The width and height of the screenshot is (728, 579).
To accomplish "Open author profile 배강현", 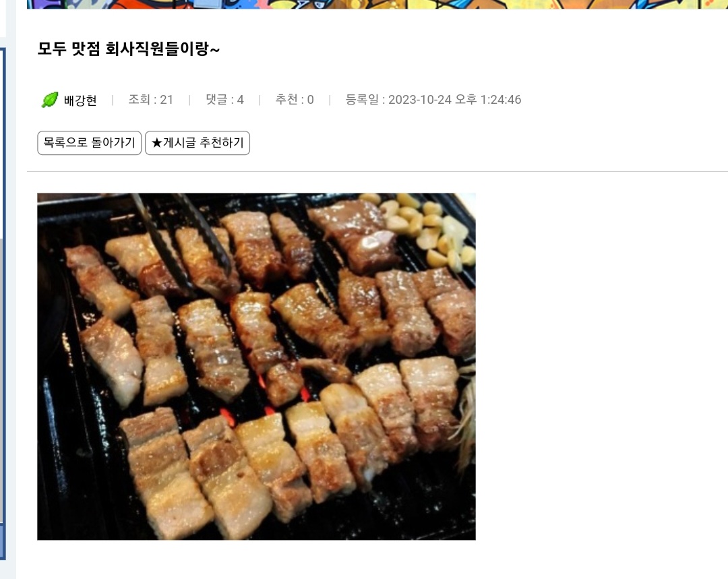I will click(80, 100).
